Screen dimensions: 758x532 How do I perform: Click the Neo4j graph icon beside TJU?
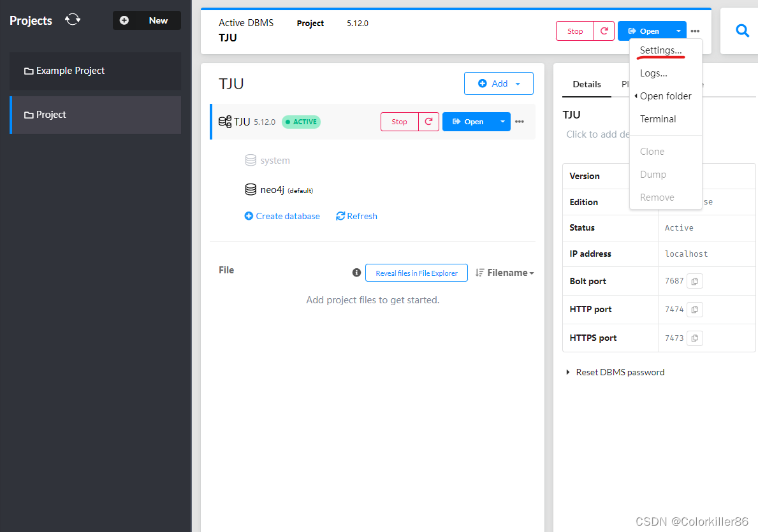(225, 121)
